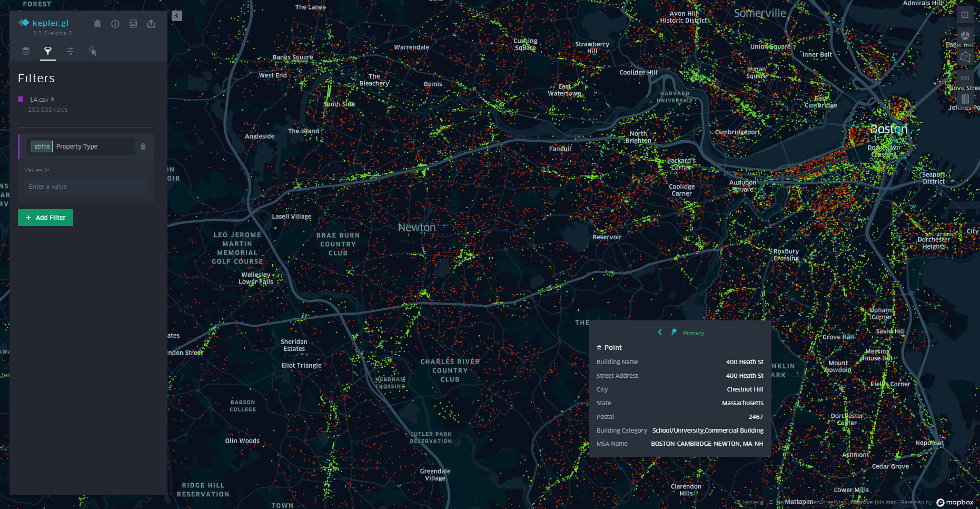Switch to the Layers tab
Screen dimensions: 980x509
point(25,51)
